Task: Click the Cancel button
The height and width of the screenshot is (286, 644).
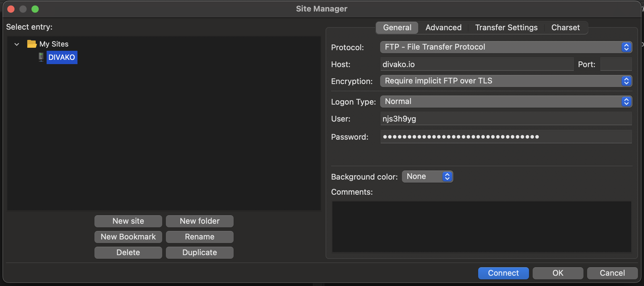Action: point(613,273)
